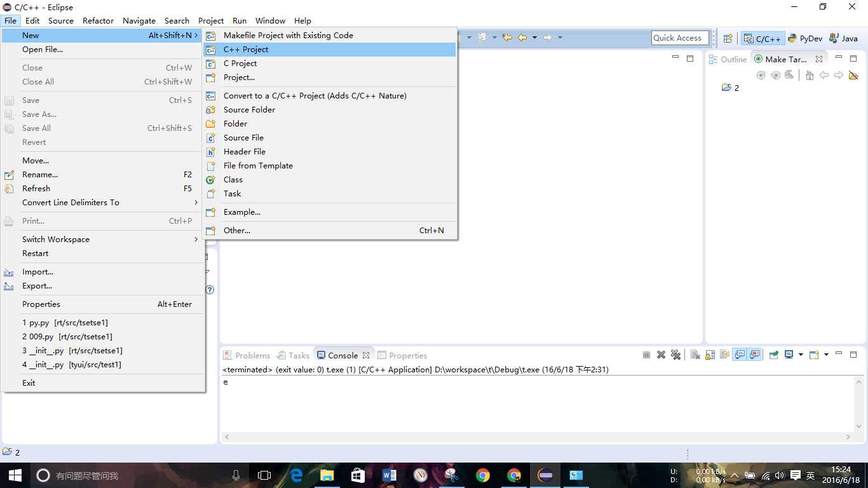The height and width of the screenshot is (488, 868).
Task: Click the Quick Access search field
Action: (680, 38)
